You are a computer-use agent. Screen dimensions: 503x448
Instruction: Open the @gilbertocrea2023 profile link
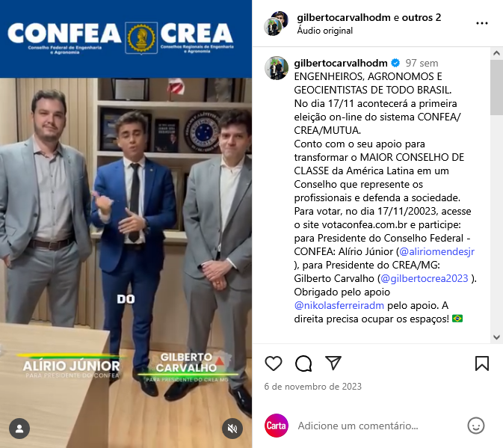(x=424, y=278)
